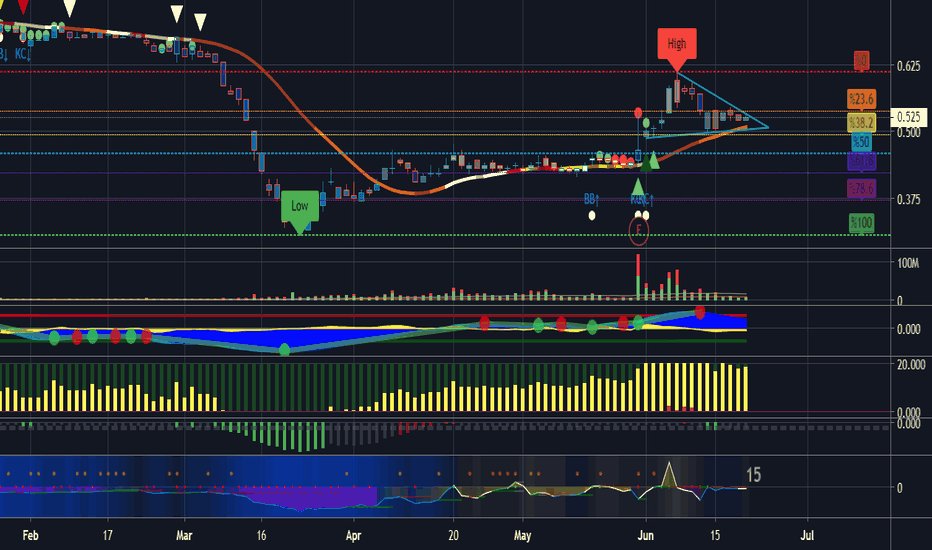Click the red dot at the oscillator peak in June
The width and height of the screenshot is (932, 550).
[x=700, y=312]
